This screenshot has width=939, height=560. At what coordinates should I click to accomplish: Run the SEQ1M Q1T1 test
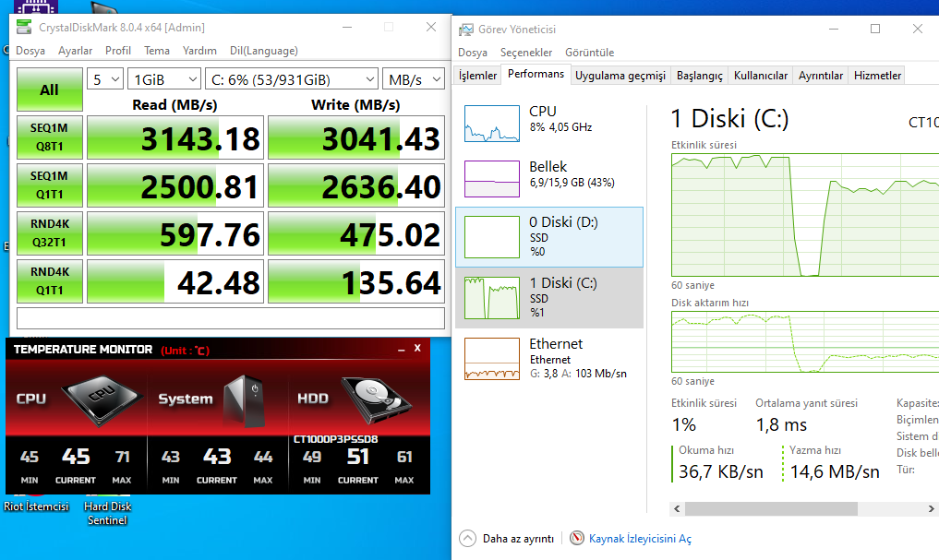pyautogui.click(x=50, y=185)
